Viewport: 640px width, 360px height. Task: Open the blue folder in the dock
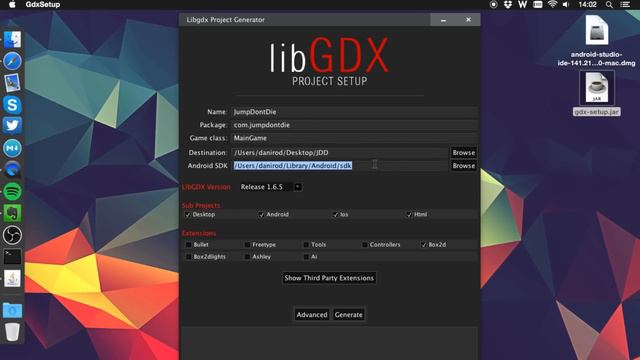pos(12,310)
